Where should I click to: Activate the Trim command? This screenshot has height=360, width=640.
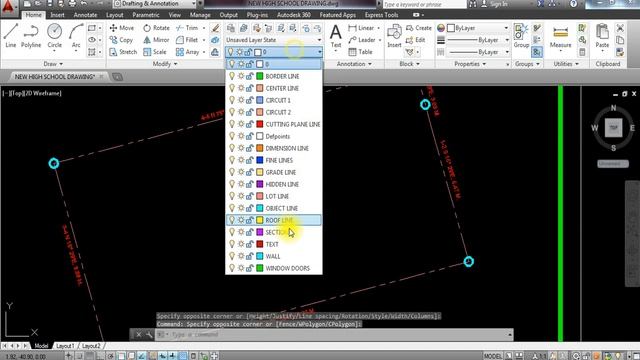pyautogui.click(x=187, y=28)
